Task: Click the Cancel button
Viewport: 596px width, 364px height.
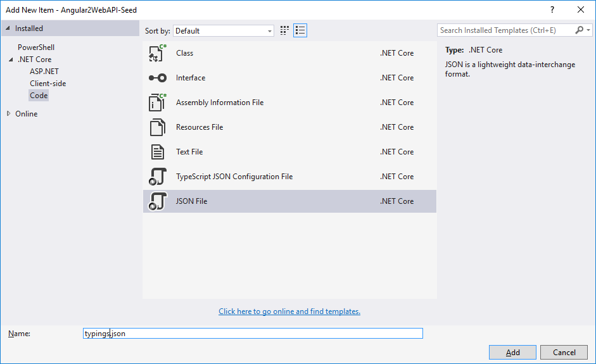Action: 564,352
